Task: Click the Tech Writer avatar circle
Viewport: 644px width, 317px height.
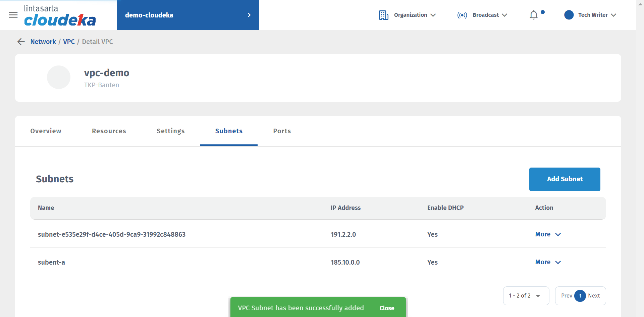Action: tap(569, 15)
